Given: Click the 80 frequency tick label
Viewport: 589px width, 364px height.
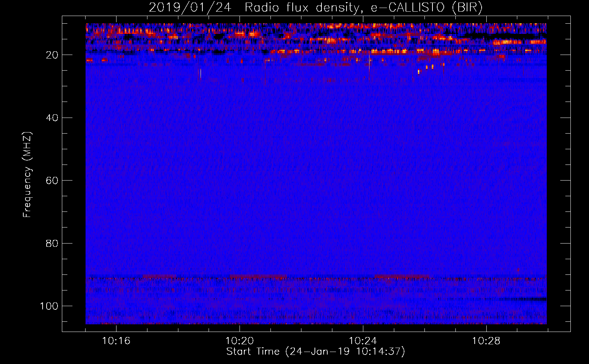Looking at the screenshot, I should 52,243.
